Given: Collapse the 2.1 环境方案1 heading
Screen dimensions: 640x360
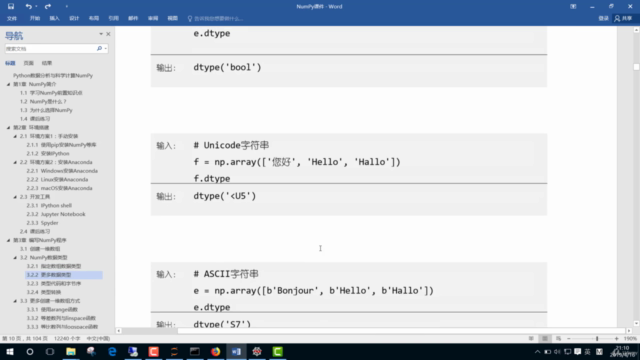Looking at the screenshot, I should (x=15, y=136).
